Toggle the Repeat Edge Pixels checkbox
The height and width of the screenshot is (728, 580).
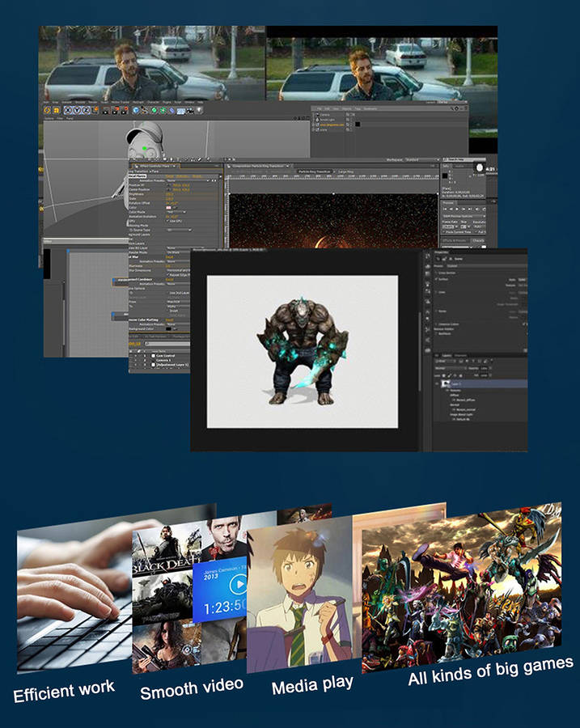[169, 276]
